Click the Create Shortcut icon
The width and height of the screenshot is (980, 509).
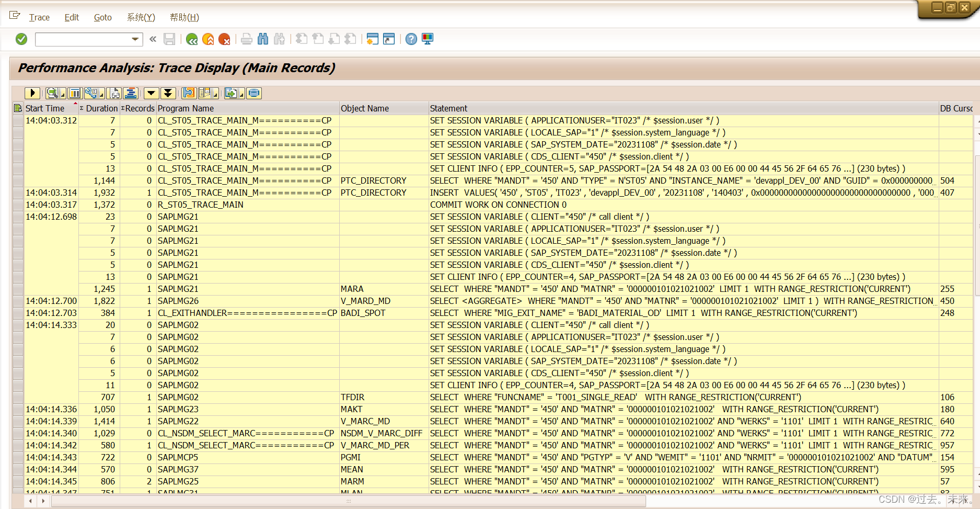tap(389, 39)
